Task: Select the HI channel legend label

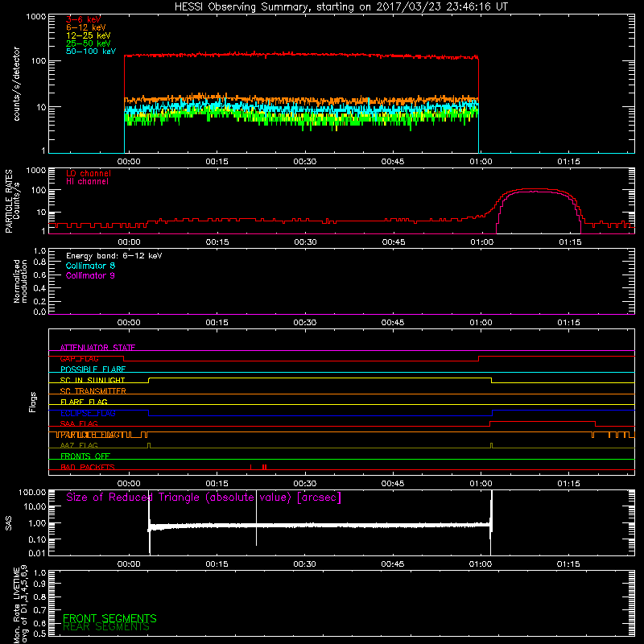Action: (87, 182)
